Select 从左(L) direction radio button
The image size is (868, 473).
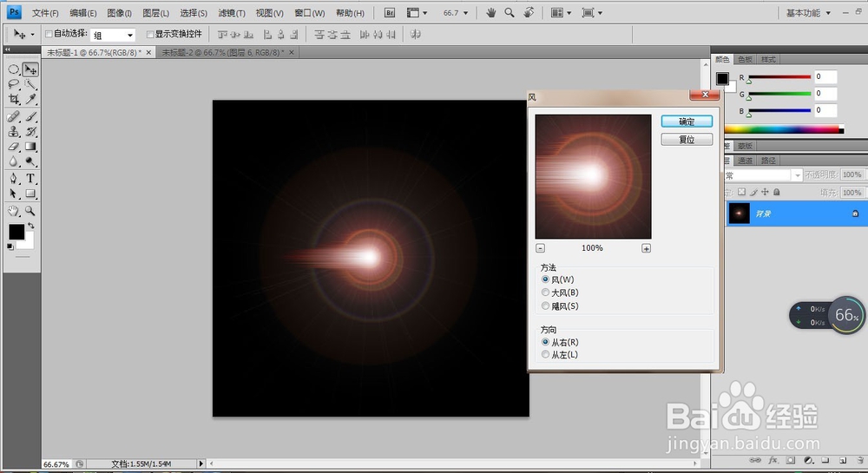[x=545, y=354]
